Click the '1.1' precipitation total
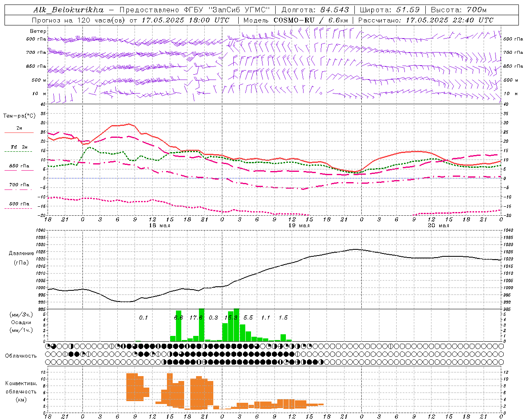Image resolution: width=525 pixels, height=420 pixels. [266, 317]
